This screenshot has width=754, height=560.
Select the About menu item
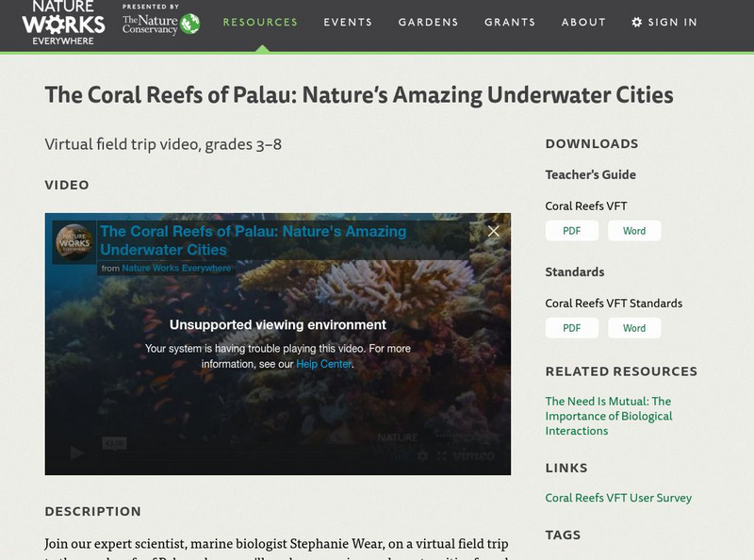tap(583, 22)
